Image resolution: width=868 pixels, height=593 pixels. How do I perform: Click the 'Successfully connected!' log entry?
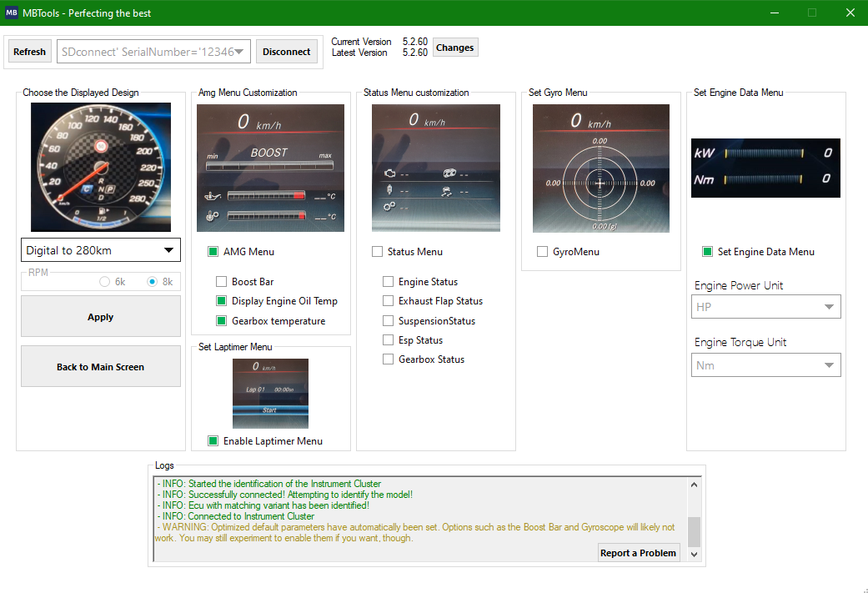[284, 495]
